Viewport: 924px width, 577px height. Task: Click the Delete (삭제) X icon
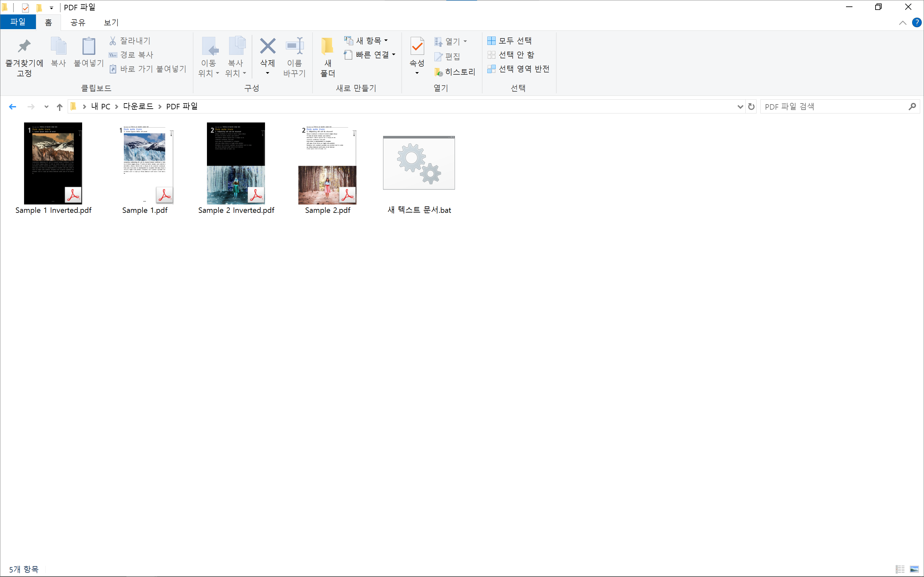pos(267,46)
